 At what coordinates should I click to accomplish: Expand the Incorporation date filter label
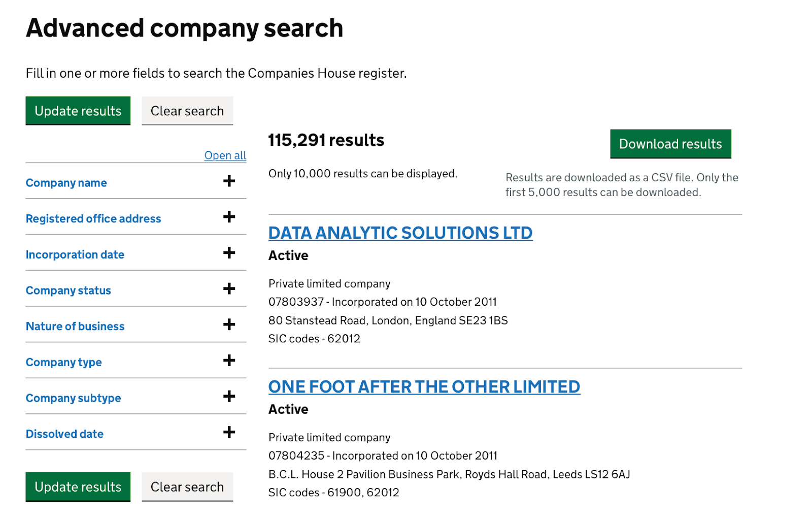(75, 255)
